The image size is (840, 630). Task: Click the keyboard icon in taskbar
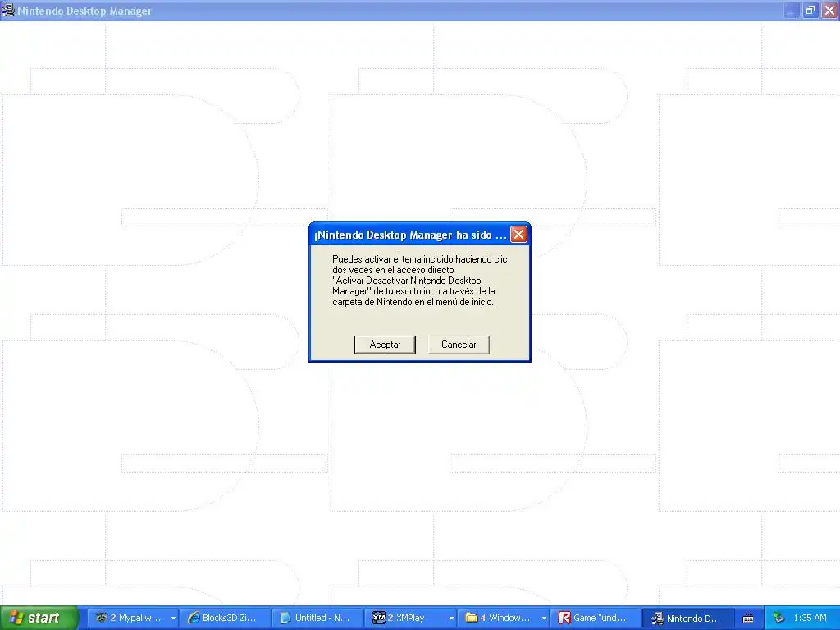(x=748, y=619)
